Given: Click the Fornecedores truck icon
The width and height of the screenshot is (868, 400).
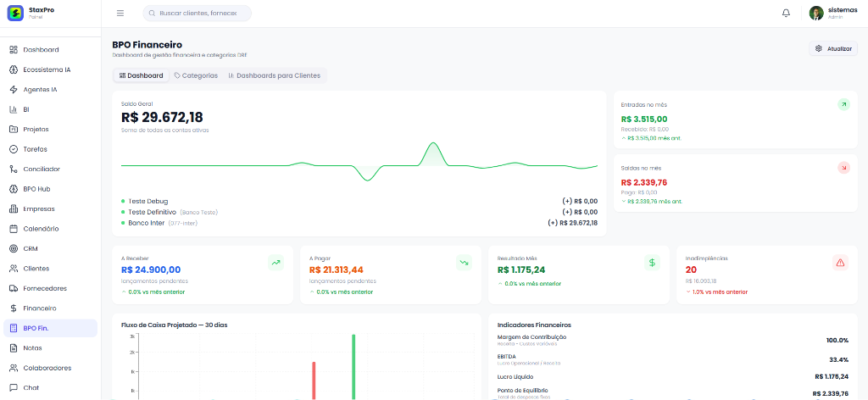Looking at the screenshot, I should [14, 289].
